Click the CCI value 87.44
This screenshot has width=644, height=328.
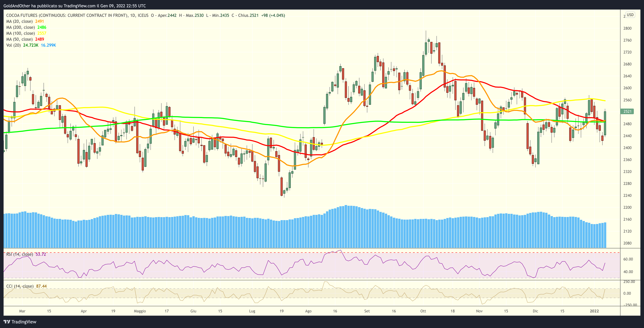click(x=41, y=286)
